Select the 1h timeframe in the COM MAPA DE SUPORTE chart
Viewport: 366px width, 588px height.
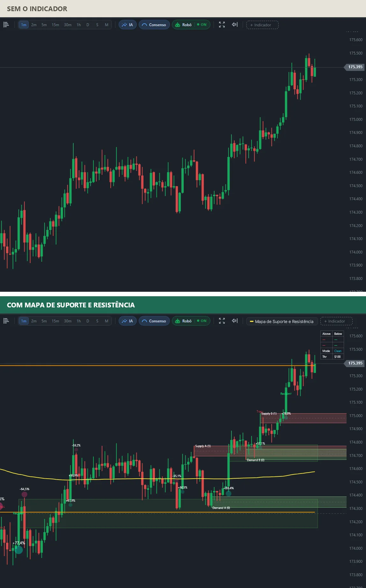[x=79, y=321]
